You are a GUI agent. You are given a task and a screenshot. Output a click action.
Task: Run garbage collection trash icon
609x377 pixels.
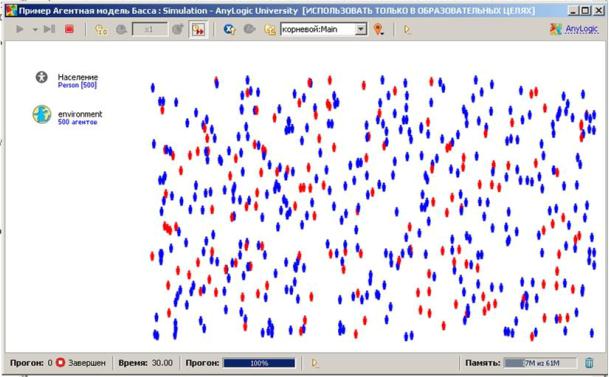coord(589,363)
